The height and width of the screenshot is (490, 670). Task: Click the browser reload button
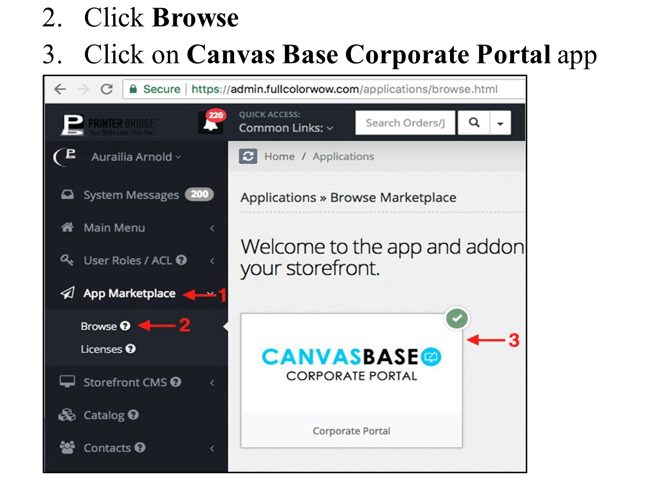tap(107, 89)
